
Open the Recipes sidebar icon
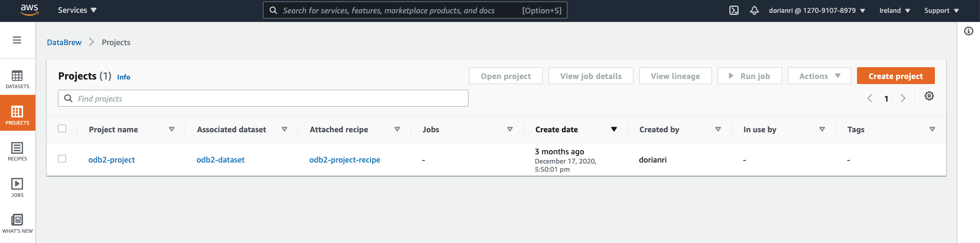click(x=17, y=151)
